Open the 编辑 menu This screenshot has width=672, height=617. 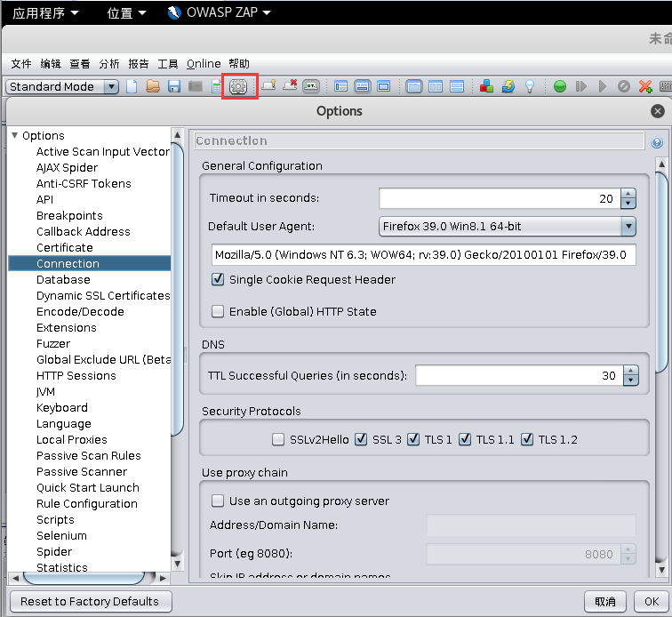tap(51, 64)
